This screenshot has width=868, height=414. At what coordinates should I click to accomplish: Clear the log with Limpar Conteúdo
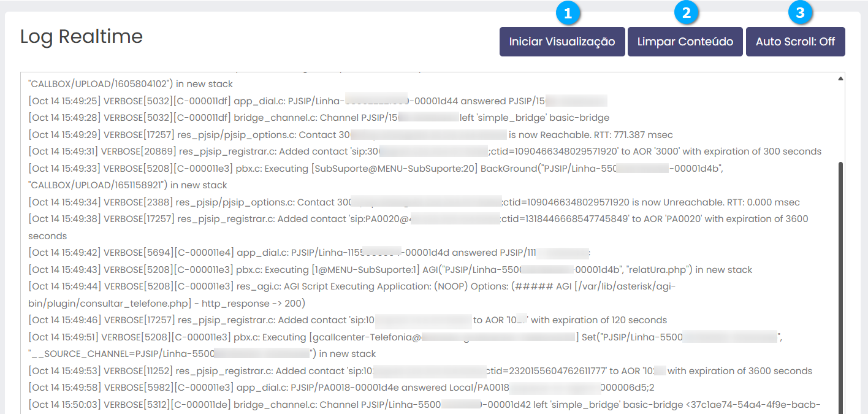coord(685,42)
